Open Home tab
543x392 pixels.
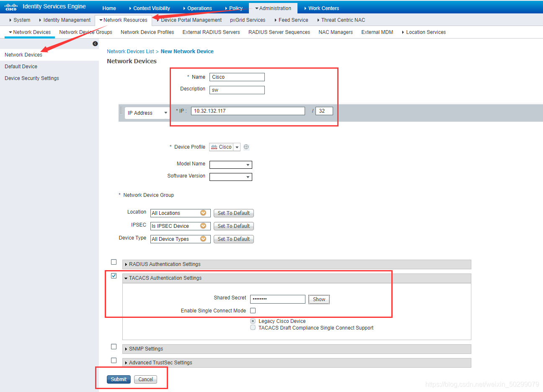coord(109,8)
